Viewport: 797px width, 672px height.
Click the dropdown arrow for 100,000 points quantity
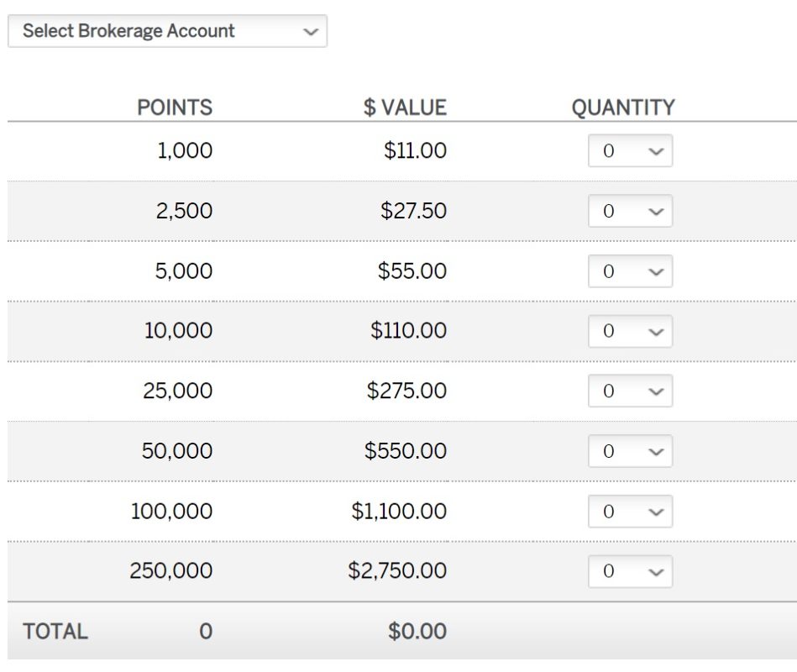click(654, 511)
